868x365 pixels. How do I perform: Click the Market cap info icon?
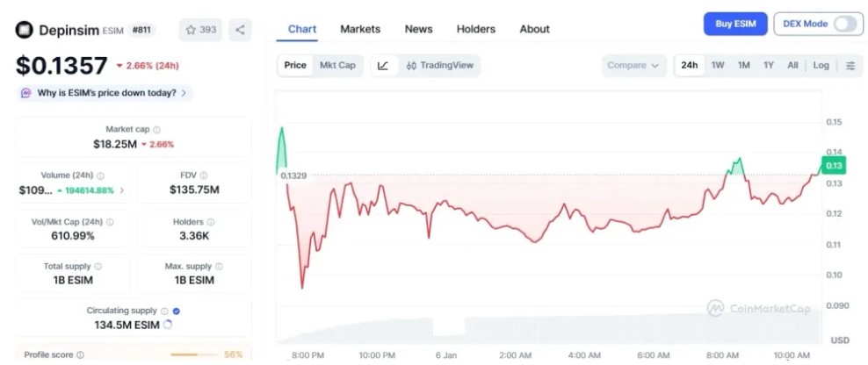tap(157, 129)
